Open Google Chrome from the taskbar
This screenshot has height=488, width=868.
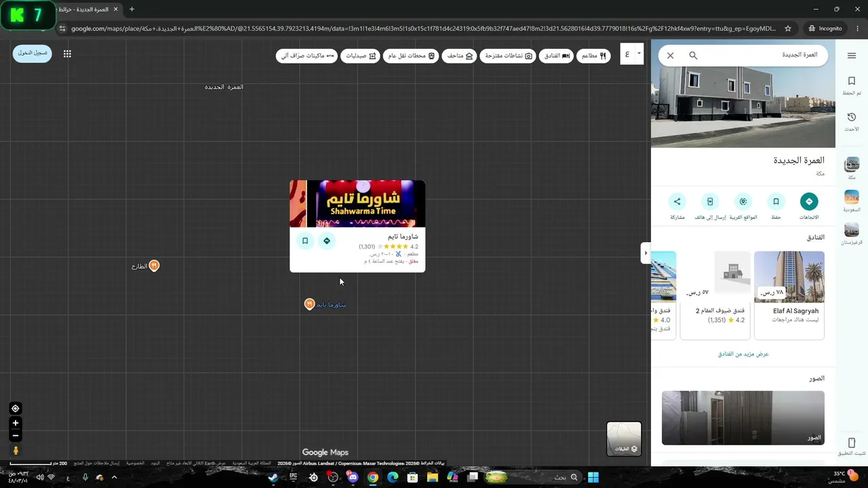click(372, 477)
